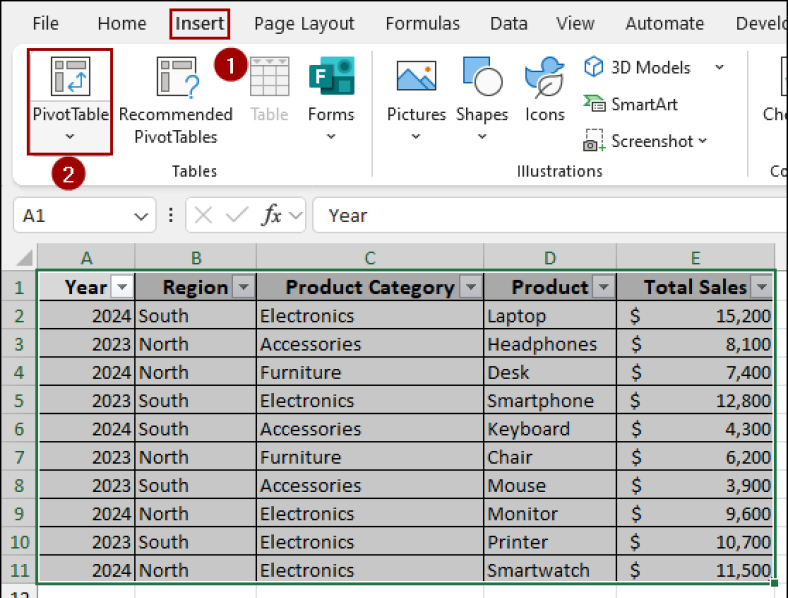This screenshot has width=788, height=598.
Task: Open the Product Category filter dropdown
Action: point(471,288)
